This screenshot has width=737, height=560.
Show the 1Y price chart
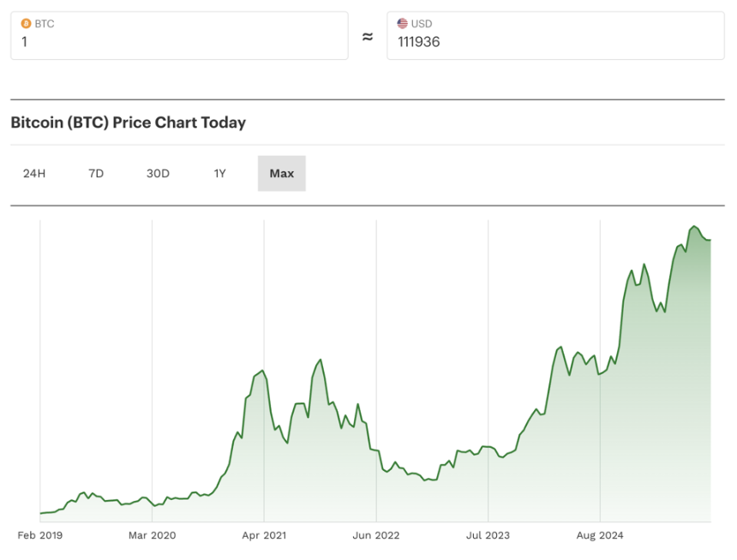[x=219, y=173]
